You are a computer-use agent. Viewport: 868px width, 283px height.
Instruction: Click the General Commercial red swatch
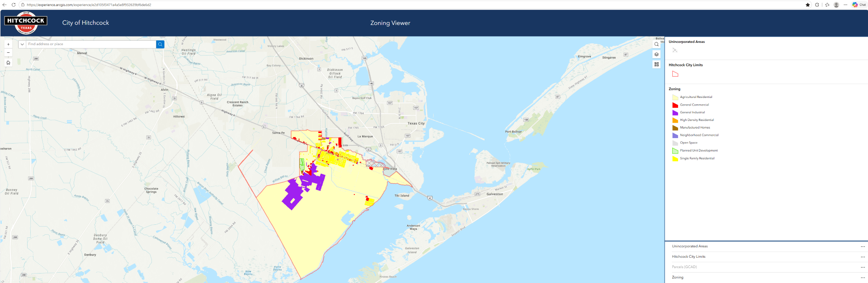[x=675, y=105]
